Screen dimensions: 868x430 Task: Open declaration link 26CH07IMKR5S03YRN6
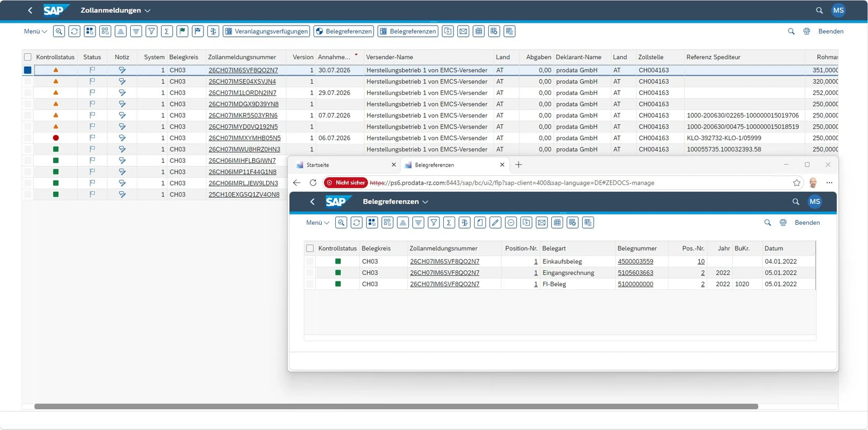pos(243,116)
